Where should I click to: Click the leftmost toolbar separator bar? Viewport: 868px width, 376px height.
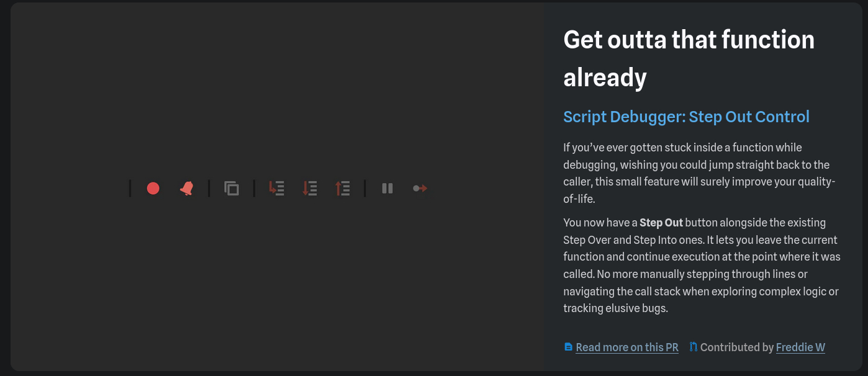pyautogui.click(x=130, y=188)
